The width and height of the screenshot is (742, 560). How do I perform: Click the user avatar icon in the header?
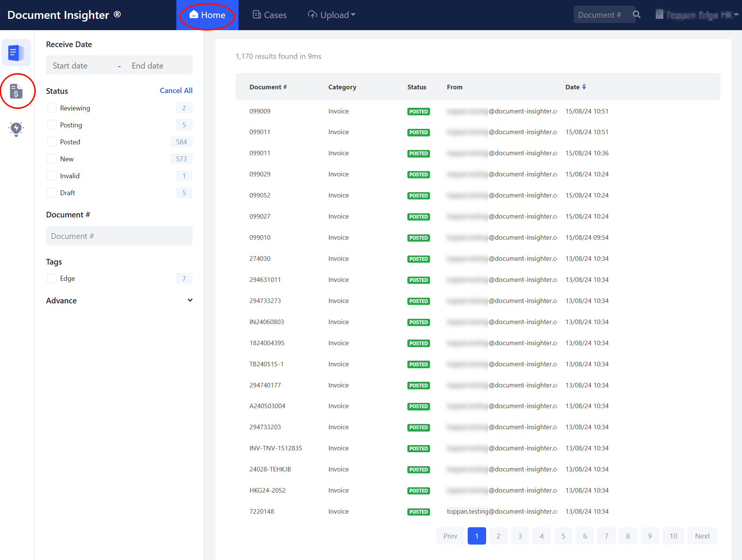click(659, 15)
